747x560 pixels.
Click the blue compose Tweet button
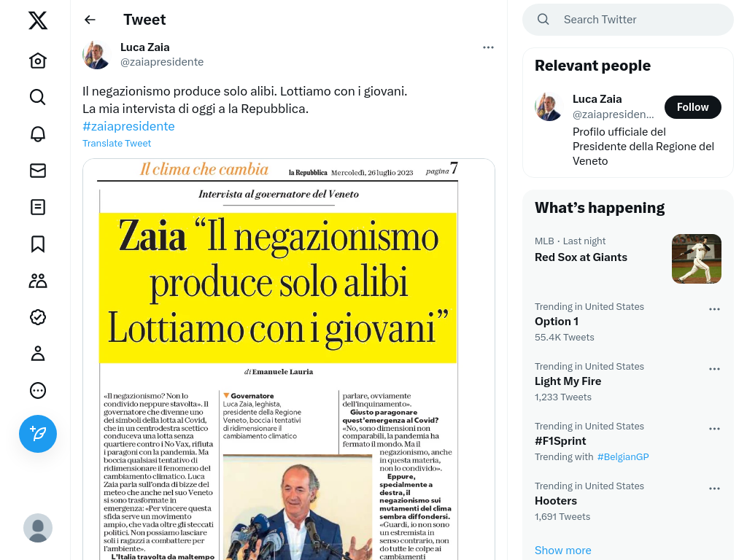38,434
